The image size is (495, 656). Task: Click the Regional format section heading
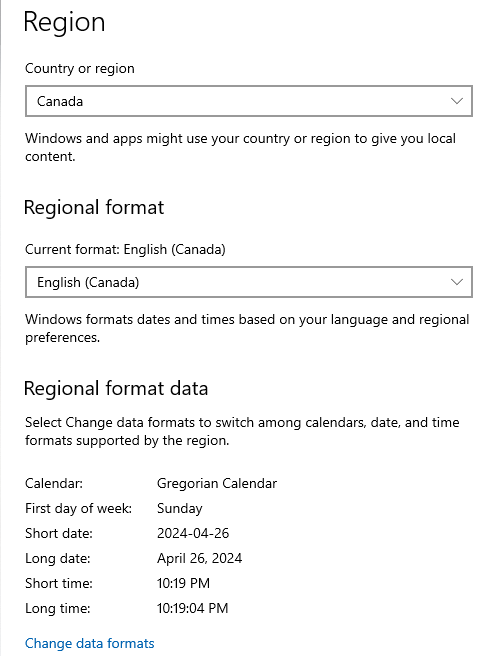pyautogui.click(x=94, y=208)
